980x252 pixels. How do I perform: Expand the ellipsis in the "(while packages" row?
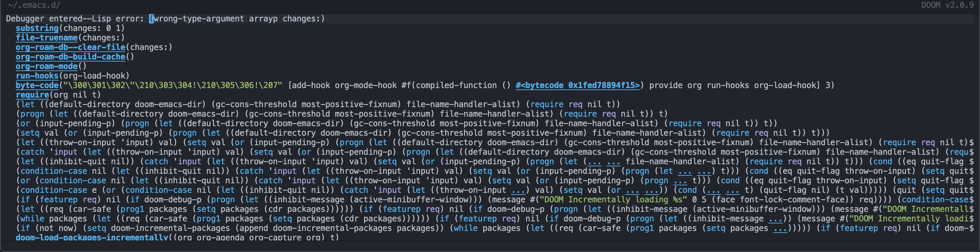[775, 219]
